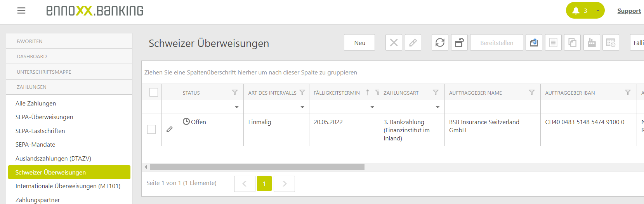The height and width of the screenshot is (204, 644).
Task: Open the hamburger navigation menu
Action: pyautogui.click(x=21, y=10)
